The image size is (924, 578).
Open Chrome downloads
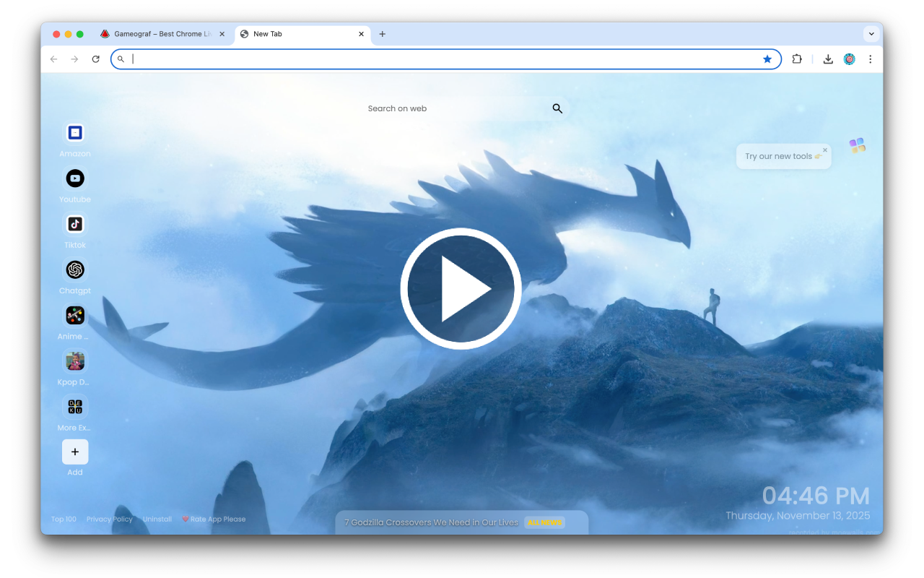click(x=828, y=59)
